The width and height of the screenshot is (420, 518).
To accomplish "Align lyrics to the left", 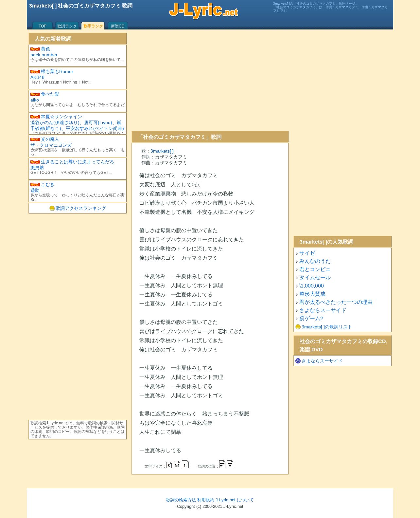I will (222, 464).
